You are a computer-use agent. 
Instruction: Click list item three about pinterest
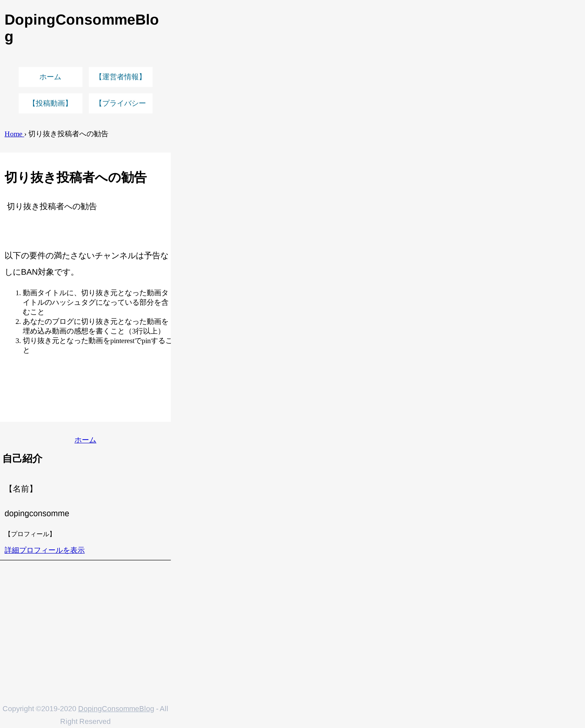pyautogui.click(x=97, y=345)
